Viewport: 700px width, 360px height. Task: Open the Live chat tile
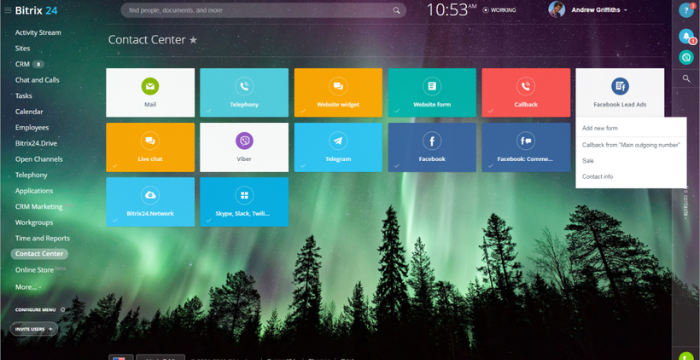coord(150,147)
